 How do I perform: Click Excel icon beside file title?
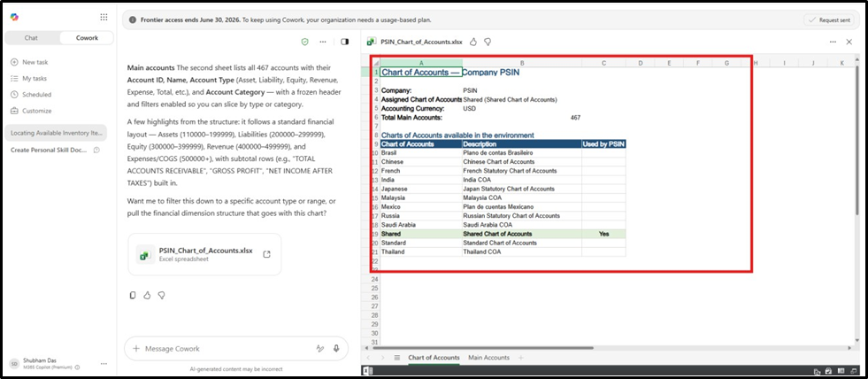tap(372, 42)
